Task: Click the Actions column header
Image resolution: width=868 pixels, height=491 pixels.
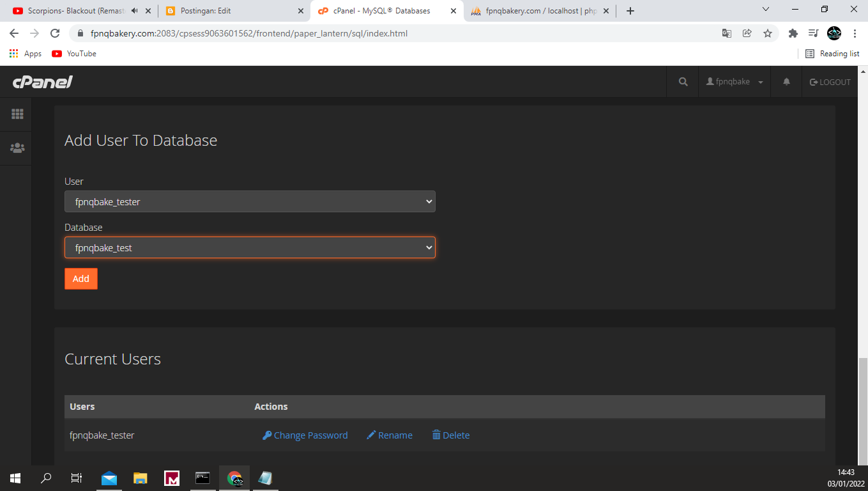Action: click(271, 407)
